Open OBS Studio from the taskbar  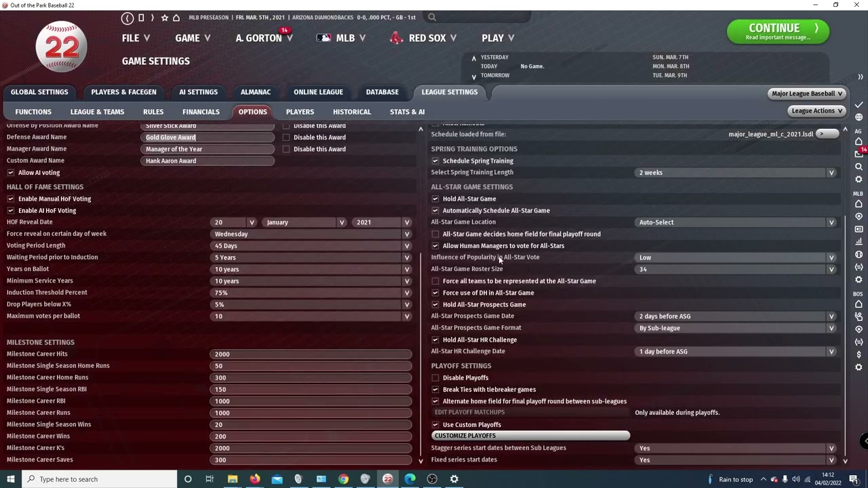tap(432, 479)
